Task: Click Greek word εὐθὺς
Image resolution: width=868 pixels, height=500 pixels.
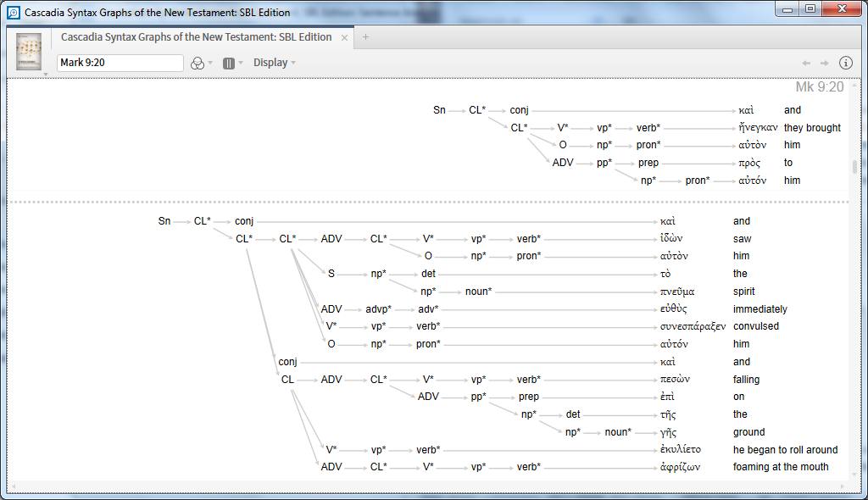Action: click(673, 308)
